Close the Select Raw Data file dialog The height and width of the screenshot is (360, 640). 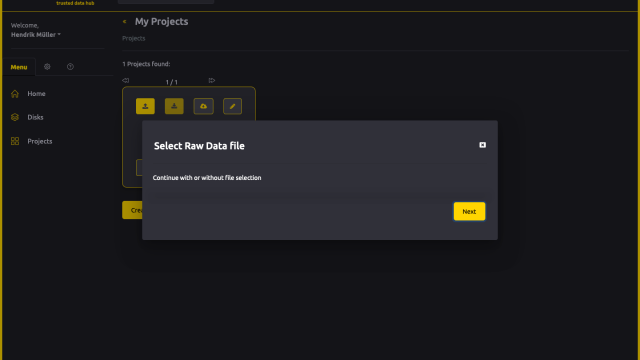tap(482, 145)
